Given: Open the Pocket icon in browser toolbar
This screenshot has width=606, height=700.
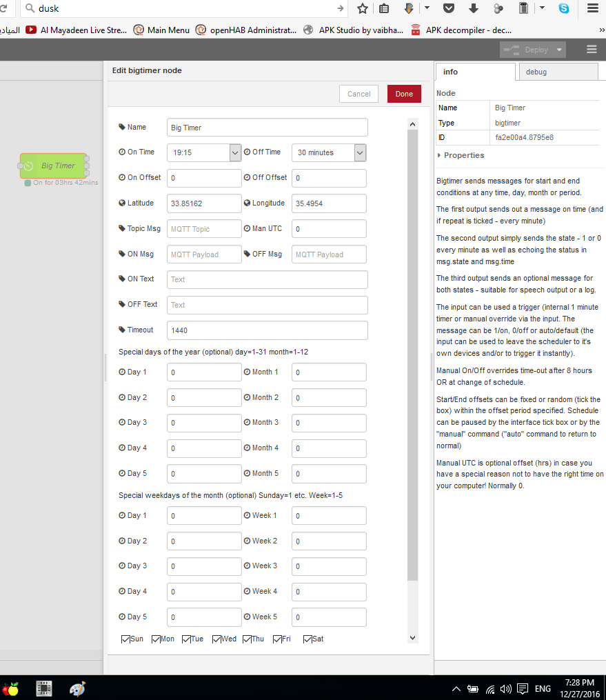Looking at the screenshot, I should [x=449, y=8].
